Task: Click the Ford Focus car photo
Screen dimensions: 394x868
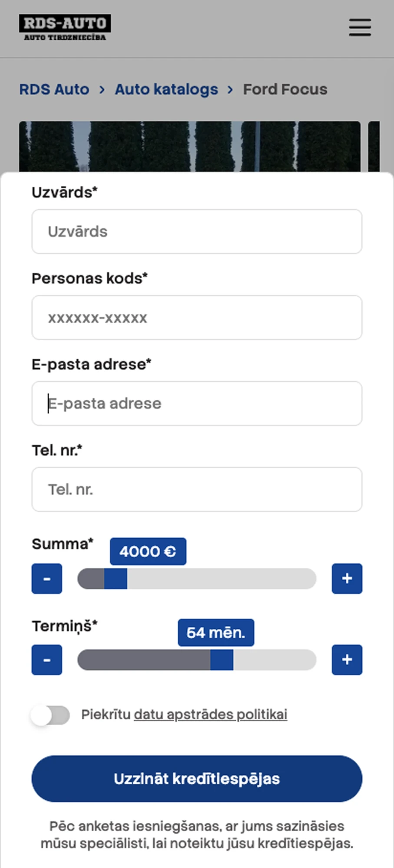Action: pyautogui.click(x=189, y=146)
